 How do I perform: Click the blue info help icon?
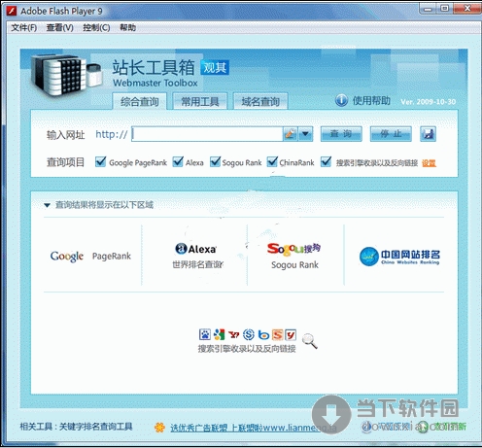point(341,100)
